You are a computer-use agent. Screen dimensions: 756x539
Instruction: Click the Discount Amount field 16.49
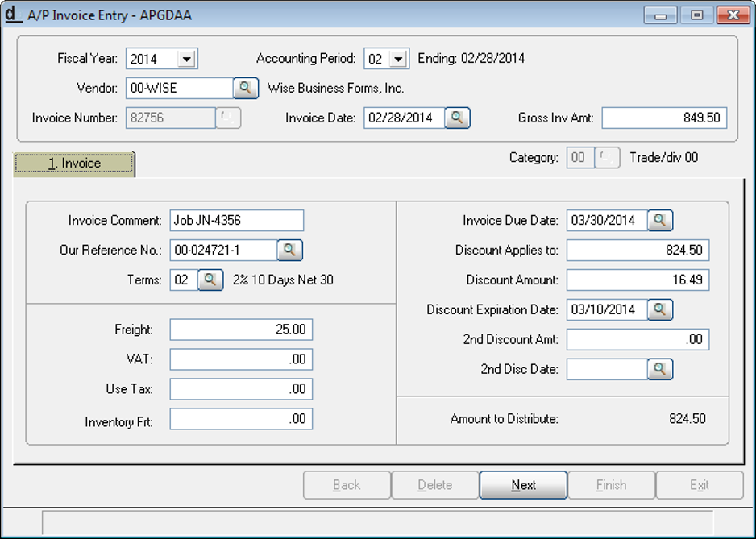click(638, 280)
